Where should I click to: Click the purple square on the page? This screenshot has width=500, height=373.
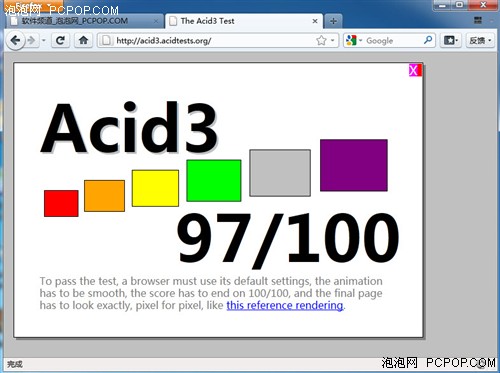(354, 165)
